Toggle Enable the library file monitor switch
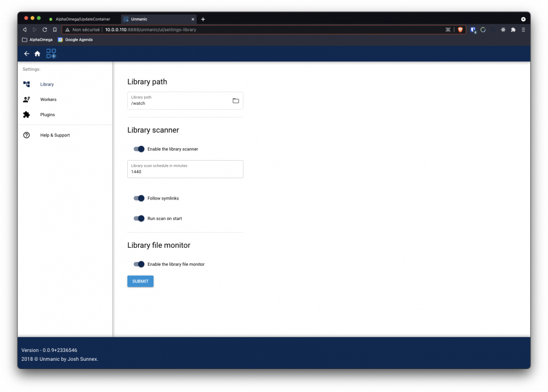 [x=139, y=264]
